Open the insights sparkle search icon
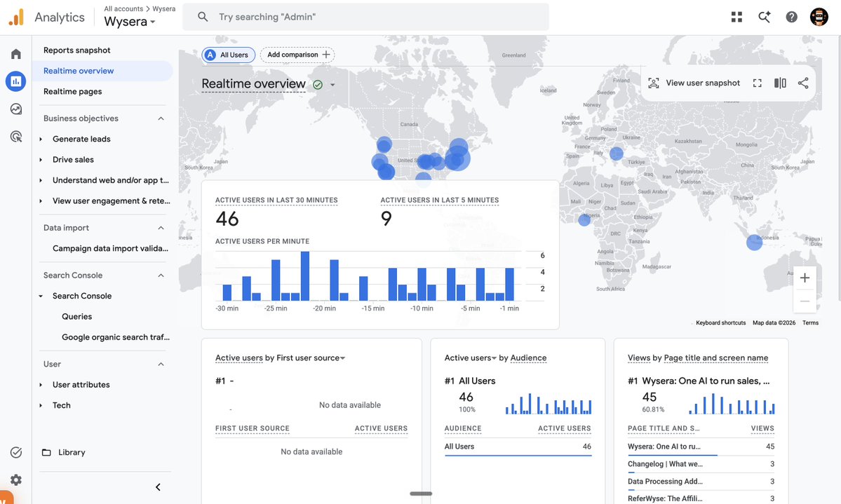This screenshot has height=504, width=841. (x=765, y=17)
